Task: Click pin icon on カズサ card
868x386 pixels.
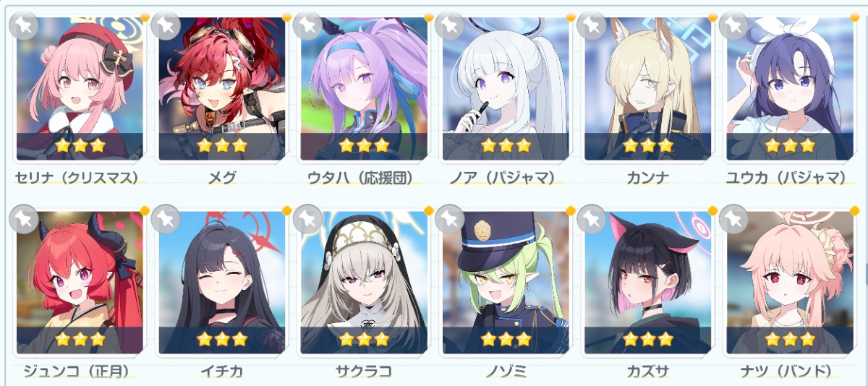Action: pyautogui.click(x=592, y=218)
